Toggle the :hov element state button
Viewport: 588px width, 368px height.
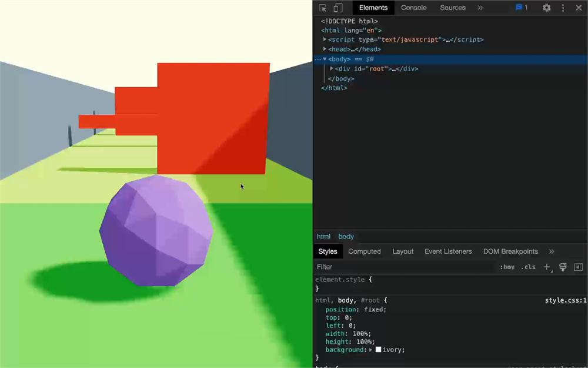pyautogui.click(x=507, y=267)
